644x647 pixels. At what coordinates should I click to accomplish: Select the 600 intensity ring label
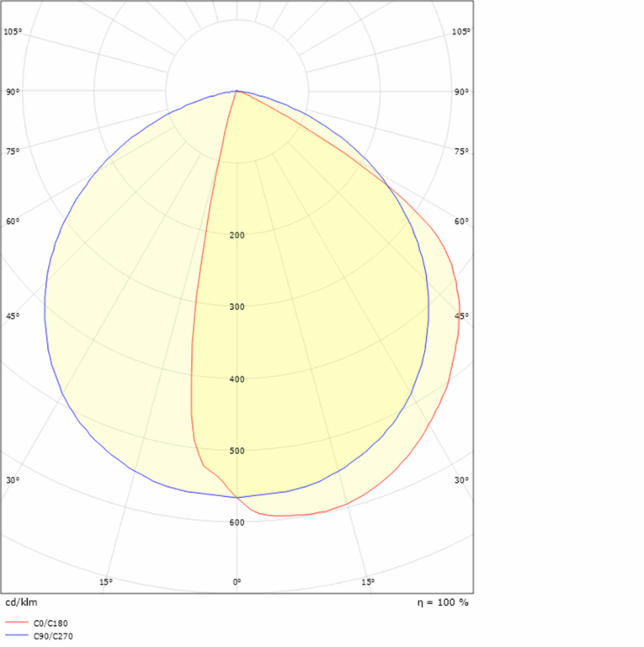[x=237, y=522]
